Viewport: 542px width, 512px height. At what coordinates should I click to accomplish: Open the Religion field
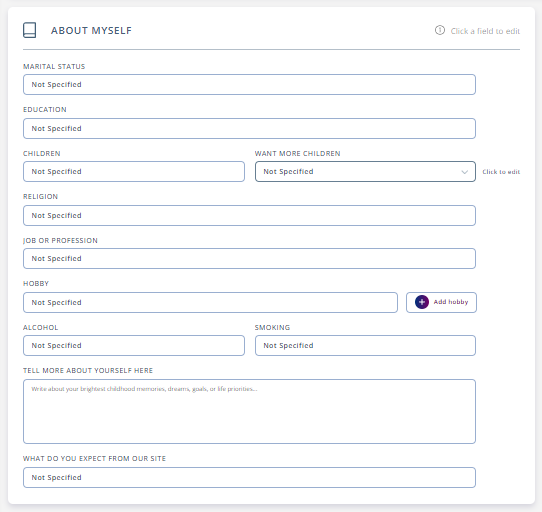249,216
